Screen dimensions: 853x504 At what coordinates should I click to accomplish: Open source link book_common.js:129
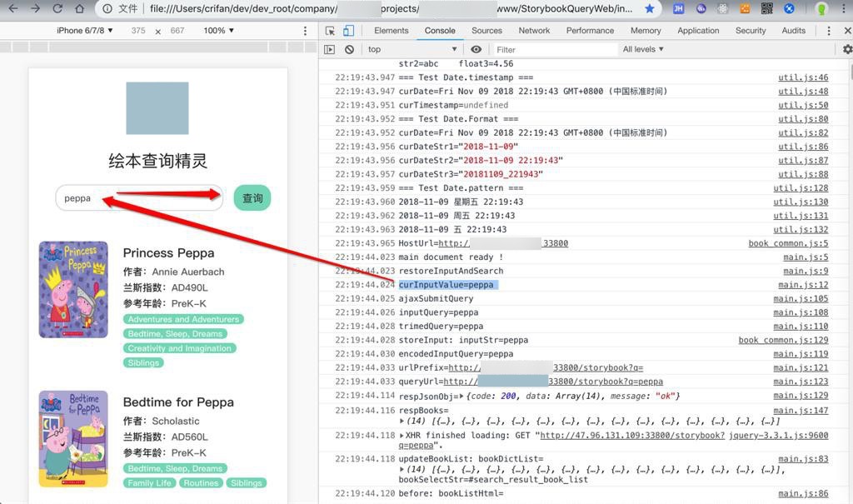(783, 340)
